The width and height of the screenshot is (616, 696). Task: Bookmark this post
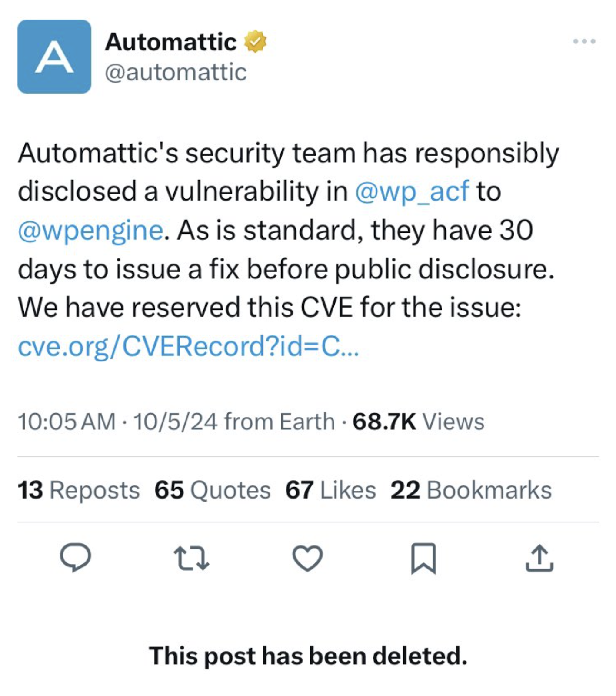423,558
